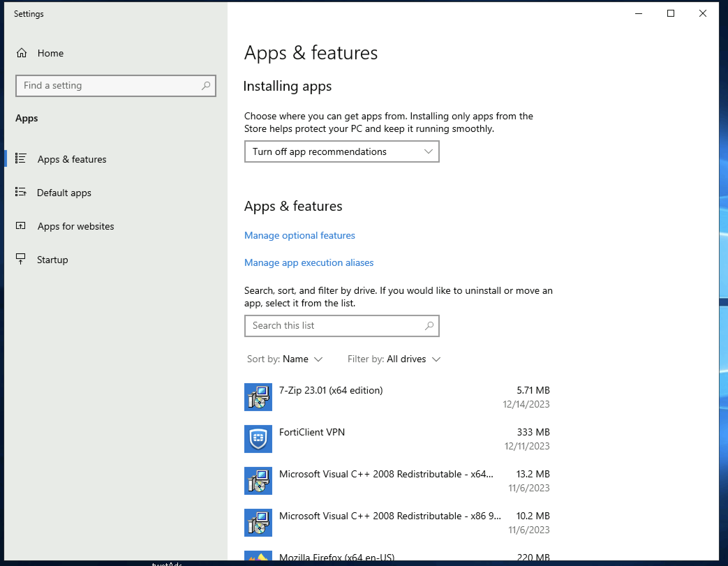The image size is (728, 566).
Task: Open Default apps settings page
Action: (64, 193)
